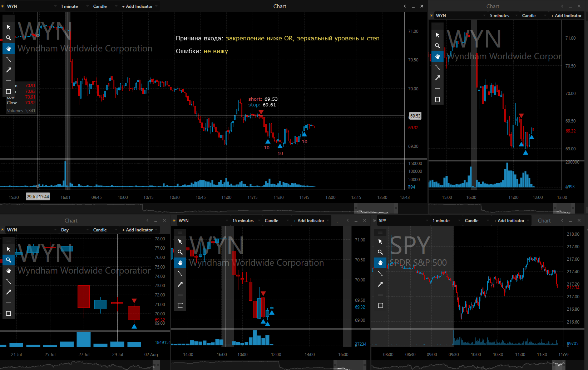Toggle the yellow link dot in WYN 15 minutes chart
Image resolution: width=588 pixels, height=370 pixels.
(x=174, y=221)
